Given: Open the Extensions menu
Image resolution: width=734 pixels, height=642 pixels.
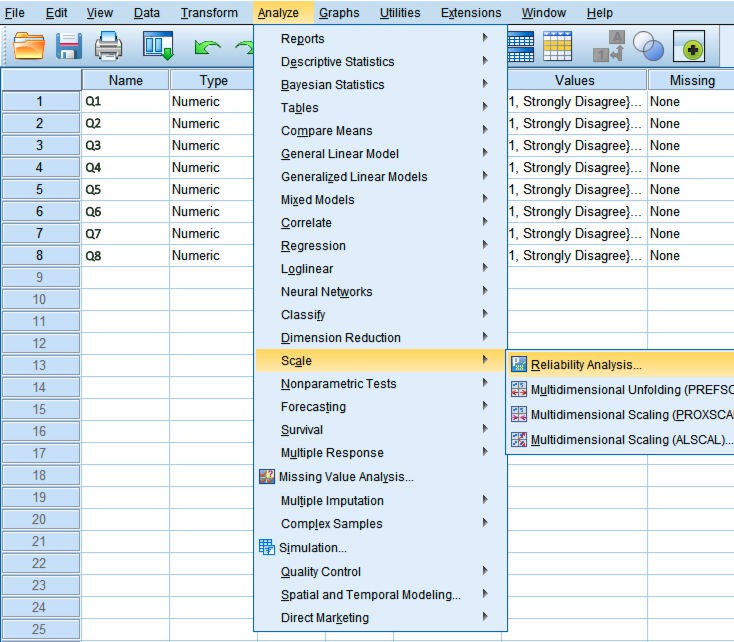Looking at the screenshot, I should pos(471,13).
